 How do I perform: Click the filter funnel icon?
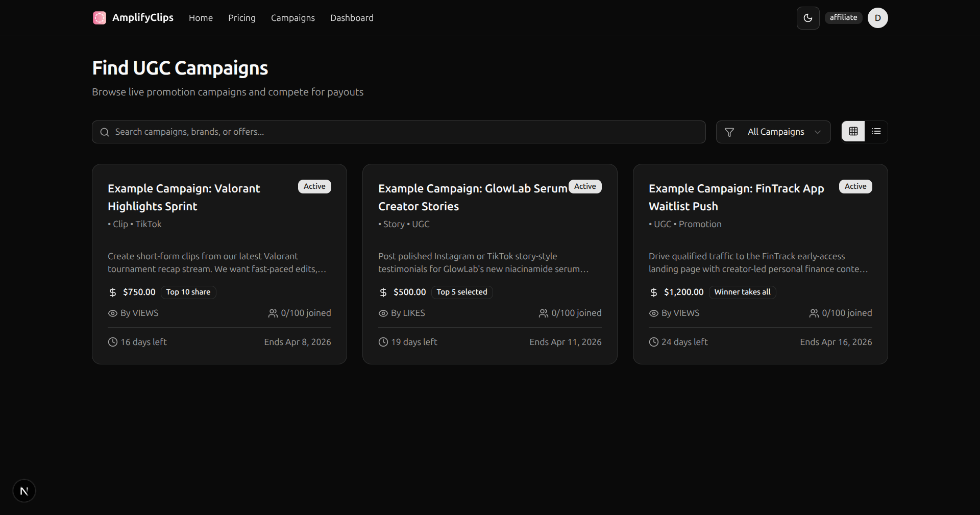click(x=729, y=132)
